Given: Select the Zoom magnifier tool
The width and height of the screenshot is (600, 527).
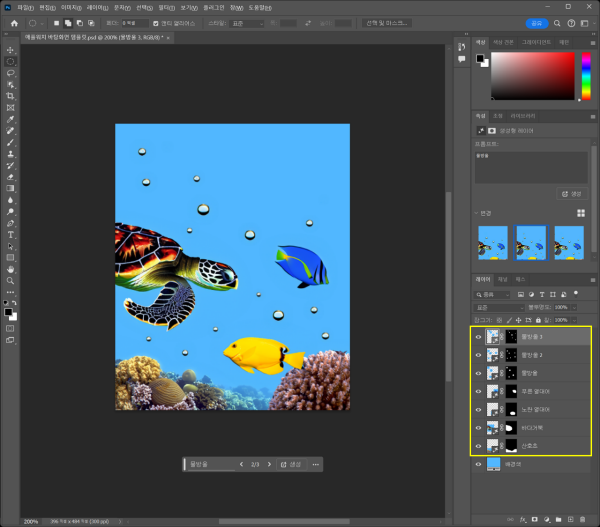Looking at the screenshot, I should 10,280.
